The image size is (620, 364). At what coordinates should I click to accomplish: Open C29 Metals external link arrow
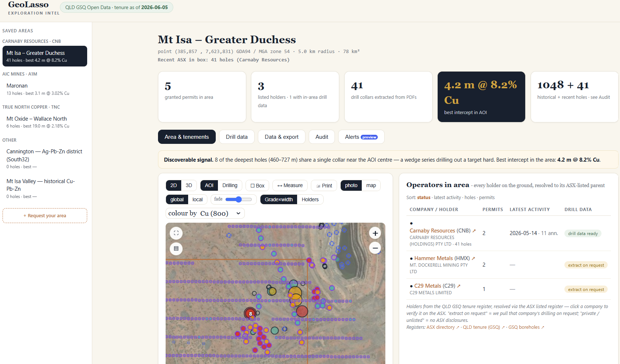[x=459, y=286]
